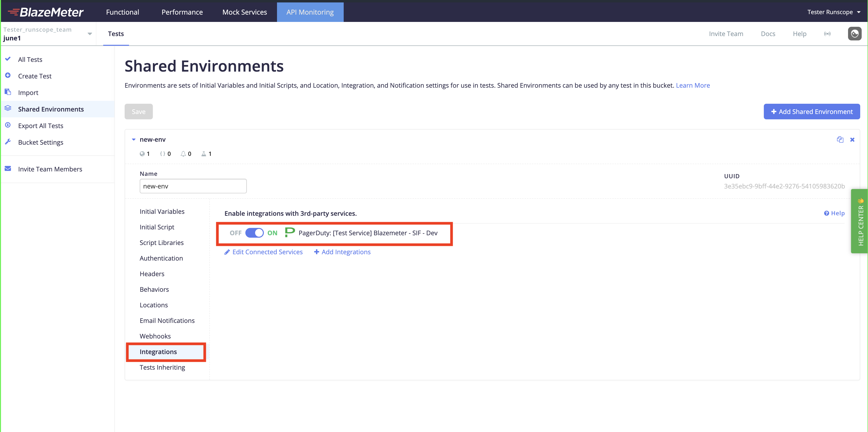Click the Bucket Settings wrench icon

pyautogui.click(x=8, y=142)
